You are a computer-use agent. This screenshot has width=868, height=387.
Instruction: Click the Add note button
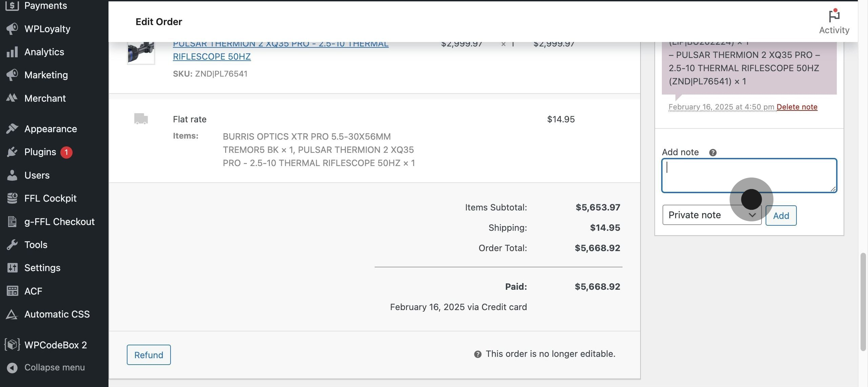pyautogui.click(x=781, y=216)
